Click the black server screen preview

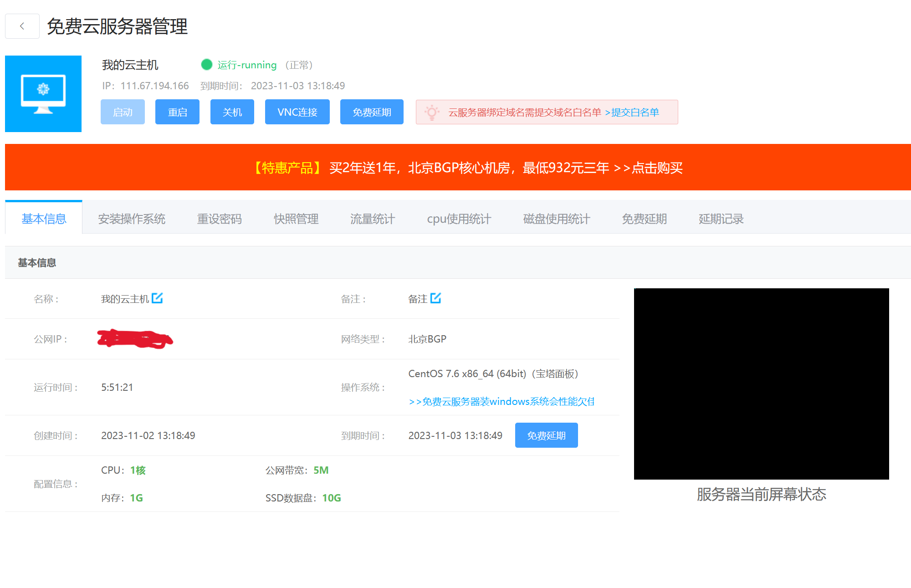pyautogui.click(x=761, y=383)
